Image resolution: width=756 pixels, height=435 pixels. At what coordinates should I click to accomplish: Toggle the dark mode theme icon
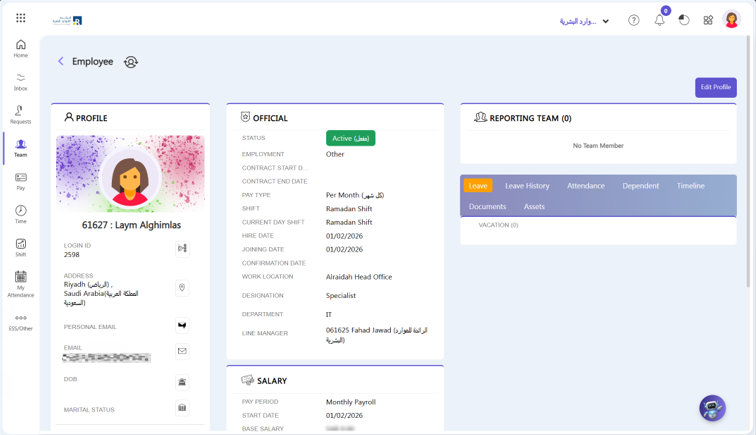coord(684,20)
